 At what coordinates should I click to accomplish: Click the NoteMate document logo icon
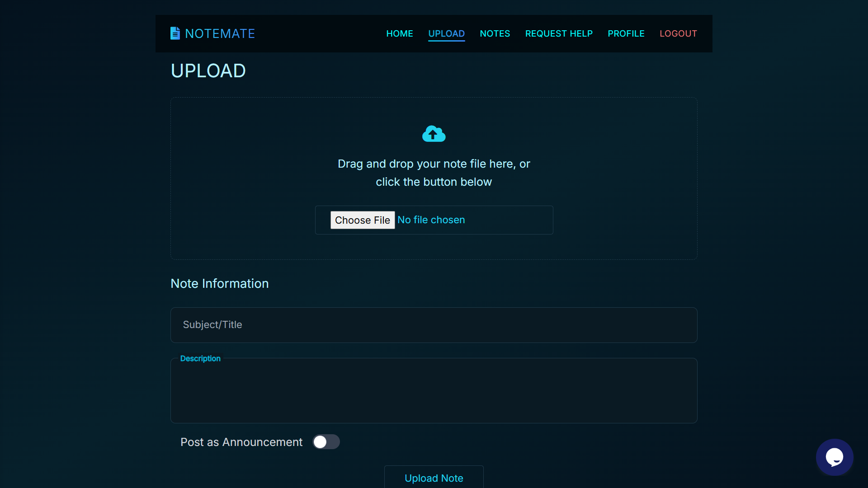tap(175, 33)
